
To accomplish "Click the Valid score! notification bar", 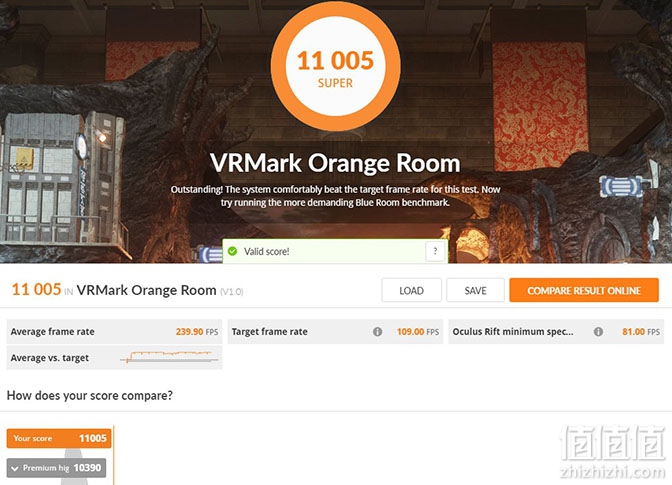I will (335, 251).
